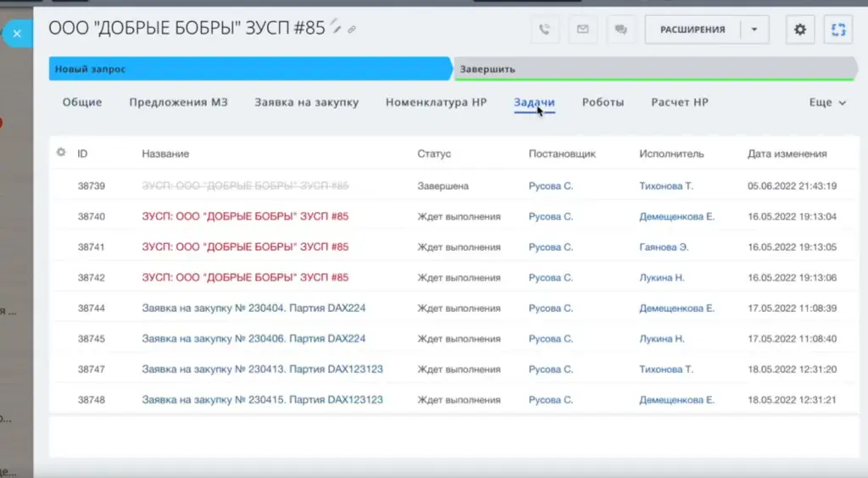Expand the Еще tabs menu
This screenshot has height=478, width=868.
pyautogui.click(x=827, y=103)
